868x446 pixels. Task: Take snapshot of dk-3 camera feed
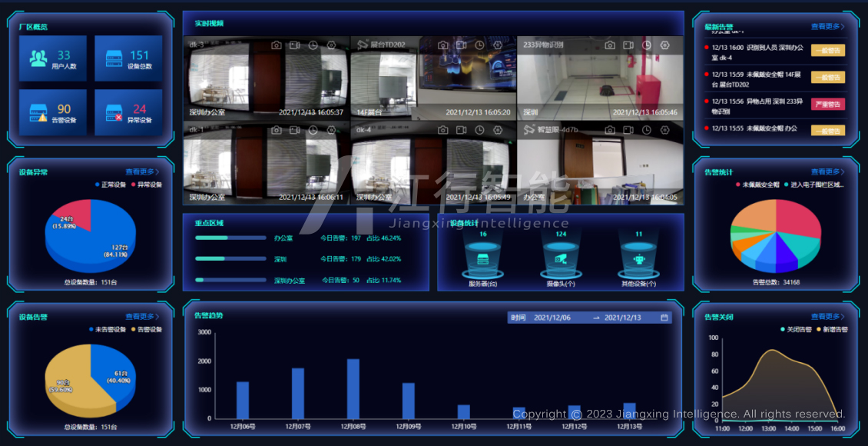[277, 45]
